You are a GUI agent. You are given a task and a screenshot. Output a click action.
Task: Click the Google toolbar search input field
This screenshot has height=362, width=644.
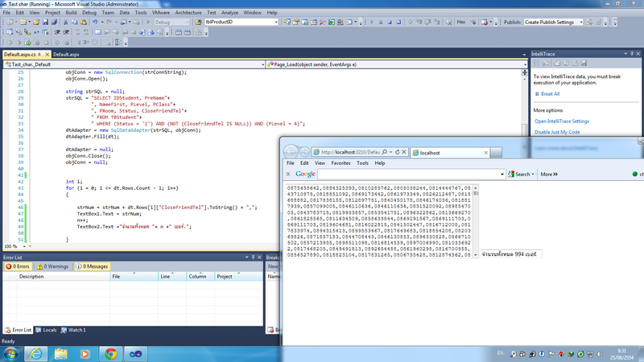[x=411, y=174]
